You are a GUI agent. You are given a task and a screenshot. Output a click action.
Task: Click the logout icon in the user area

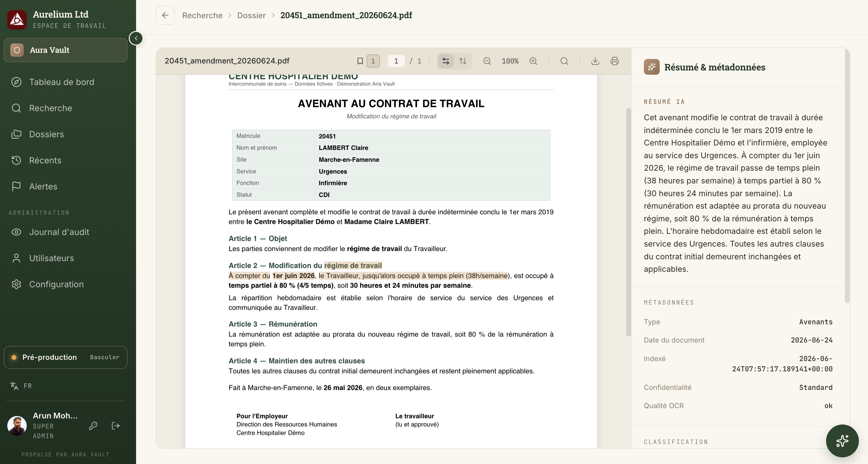tap(116, 425)
